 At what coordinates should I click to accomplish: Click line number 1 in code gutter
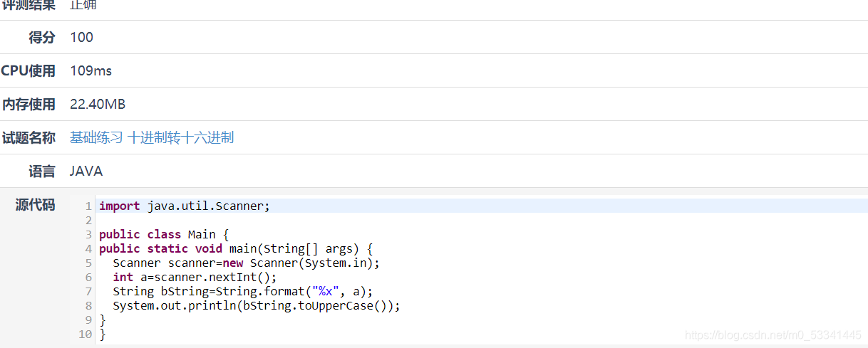pos(88,206)
